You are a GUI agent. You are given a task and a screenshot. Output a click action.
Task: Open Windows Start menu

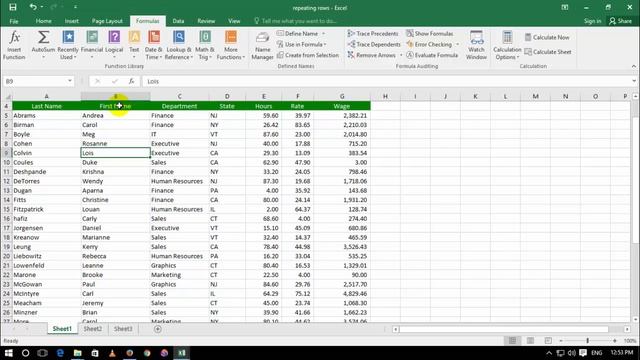click(x=8, y=353)
